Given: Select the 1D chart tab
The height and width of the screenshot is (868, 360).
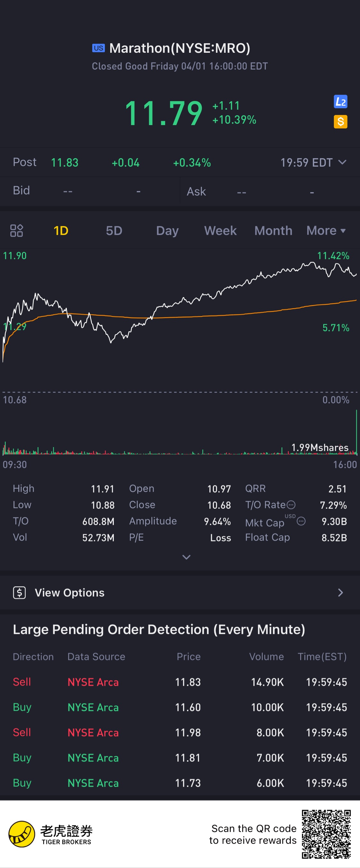Looking at the screenshot, I should pos(61,231).
